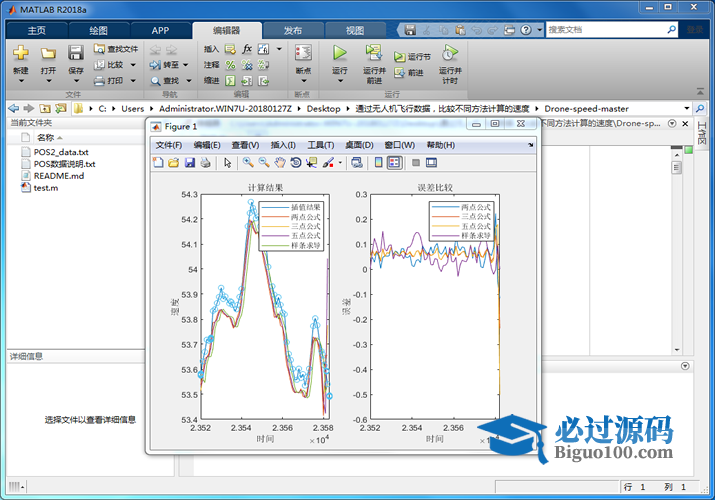
Task: Select the data cursor tool
Action: click(x=311, y=162)
